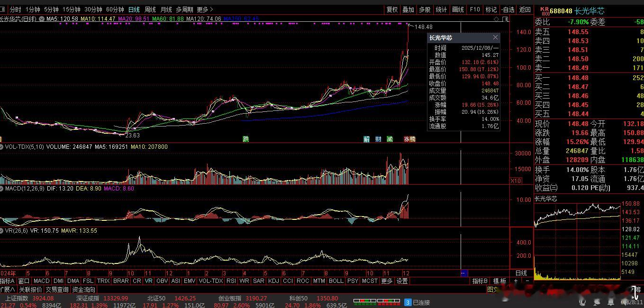Click the X10 volume scale marker
The image size is (644, 308).
516,181
